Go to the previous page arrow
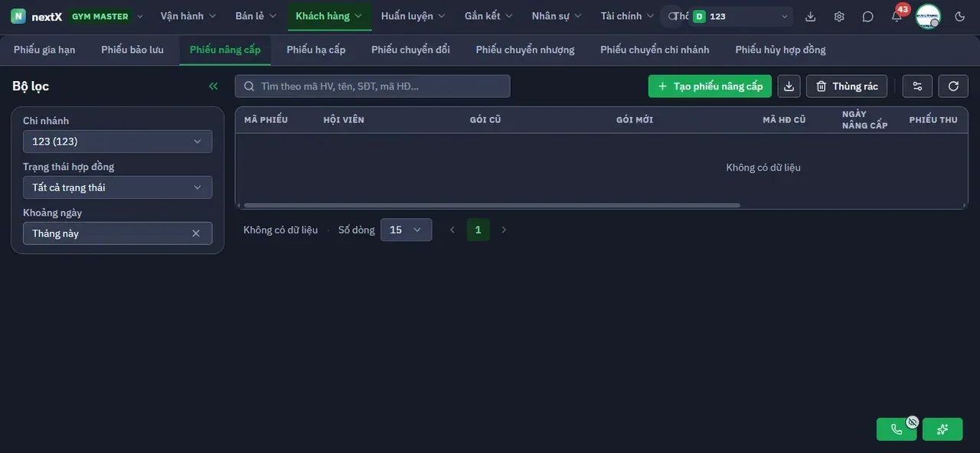Image resolution: width=980 pixels, height=453 pixels. point(452,230)
